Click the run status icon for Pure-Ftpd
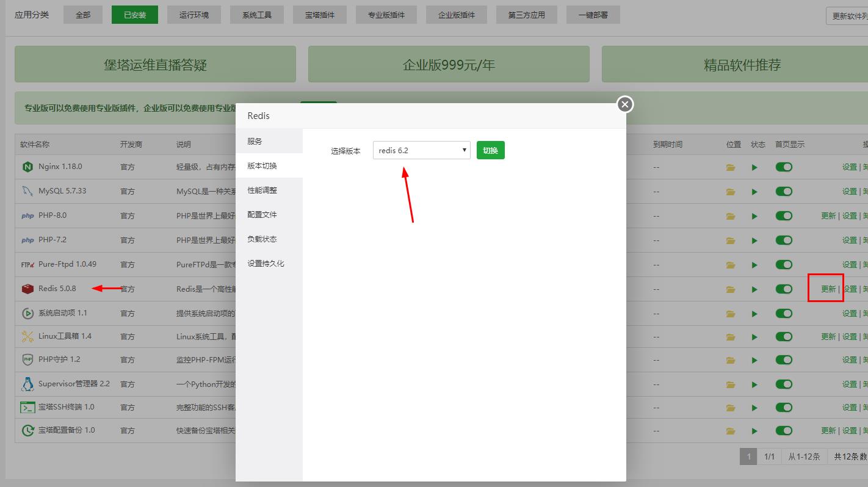The image size is (868, 487). [x=755, y=264]
